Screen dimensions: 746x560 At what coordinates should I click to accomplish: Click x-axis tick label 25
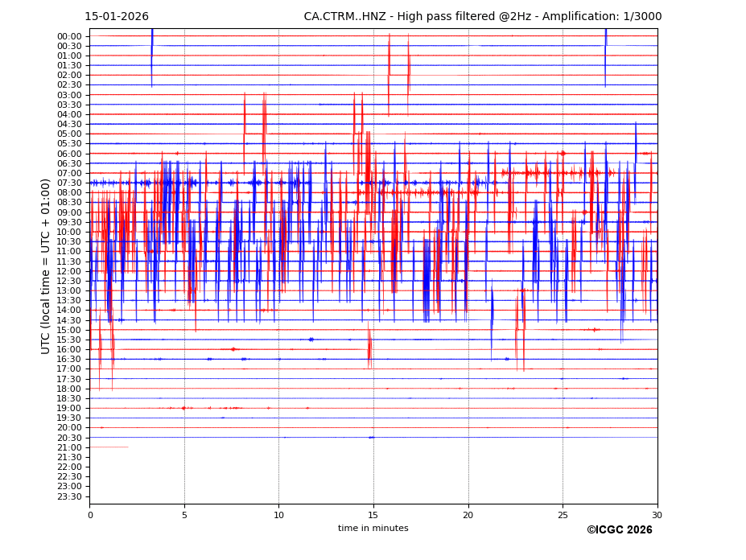tap(563, 515)
